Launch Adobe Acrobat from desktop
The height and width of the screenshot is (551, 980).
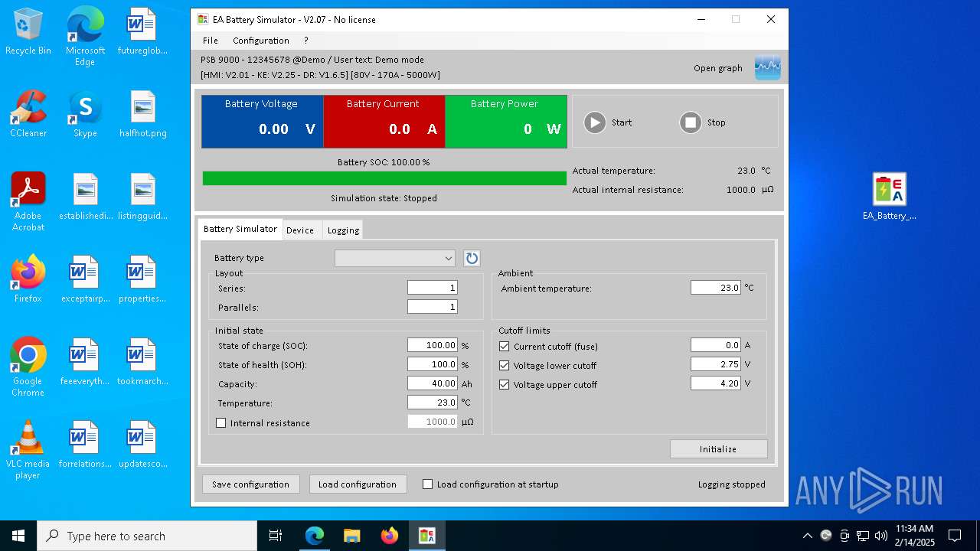point(28,202)
